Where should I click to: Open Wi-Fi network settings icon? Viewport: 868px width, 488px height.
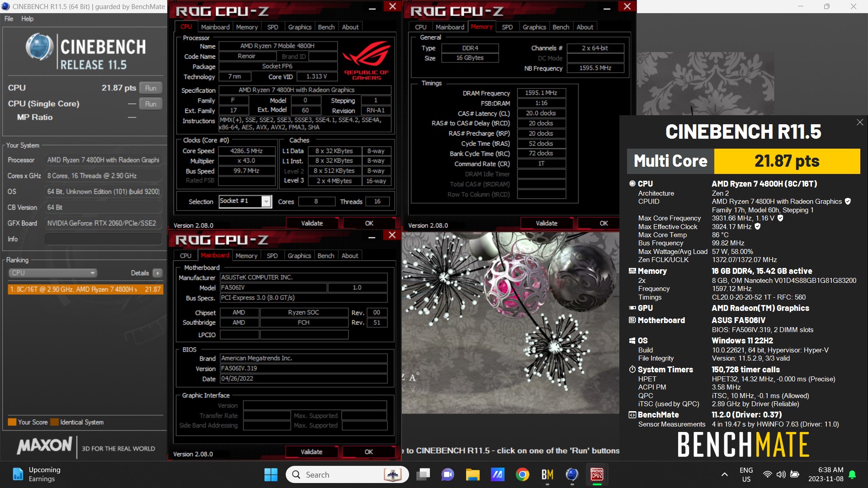767,474
